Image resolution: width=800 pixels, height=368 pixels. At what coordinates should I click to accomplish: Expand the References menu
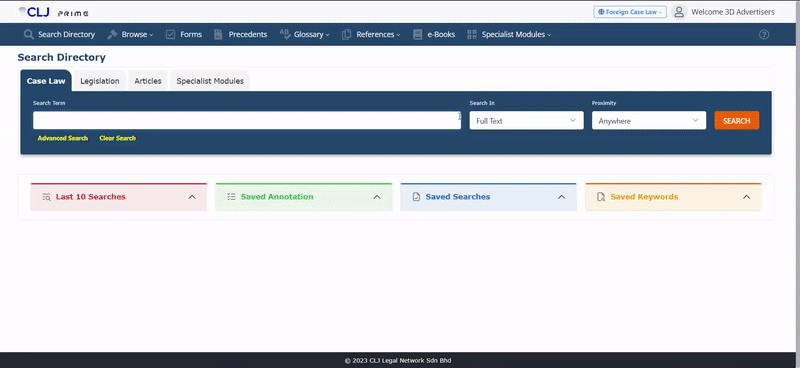pos(378,35)
